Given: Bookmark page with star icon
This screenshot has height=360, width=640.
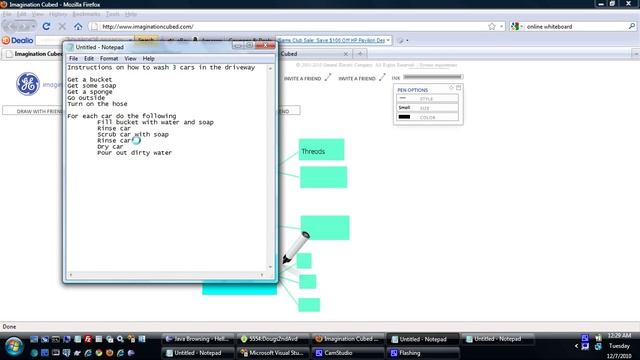Looking at the screenshot, I should coord(492,27).
